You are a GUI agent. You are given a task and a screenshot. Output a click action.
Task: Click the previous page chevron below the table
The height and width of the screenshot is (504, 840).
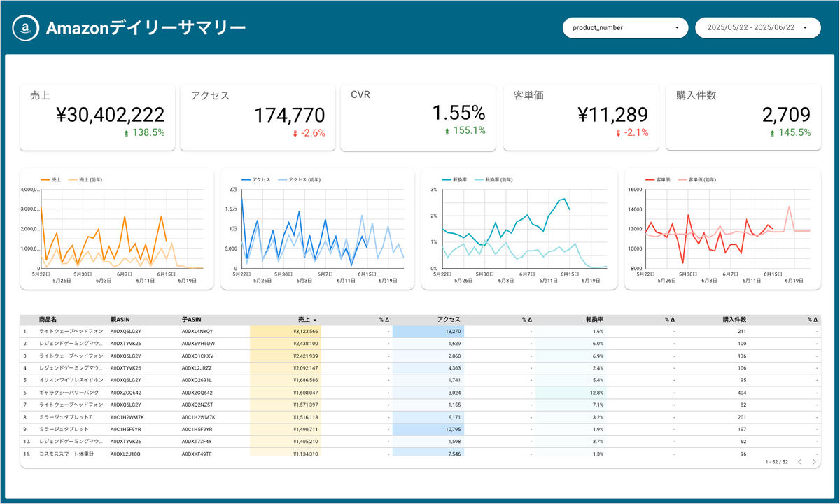point(800,462)
